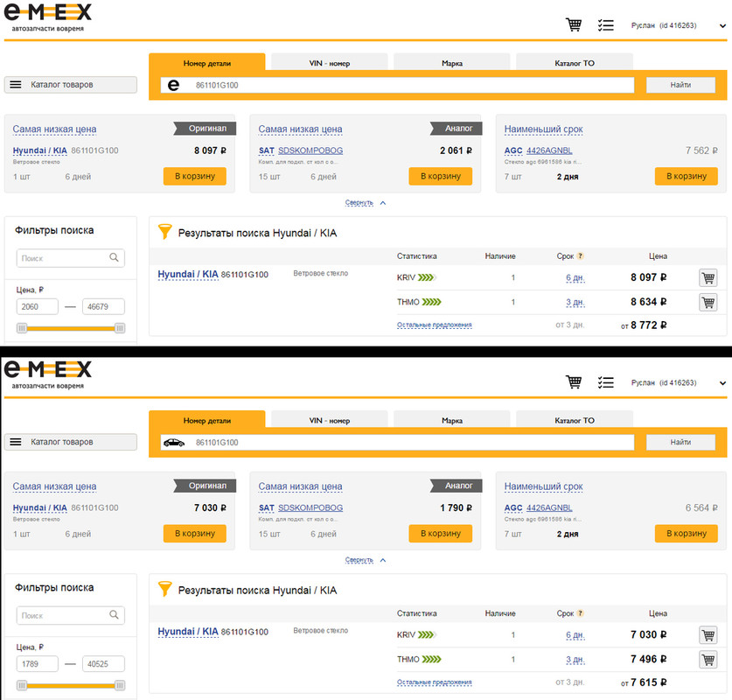Add the 7 030 ₽ KRIV offer via cart icon
This screenshot has width=732, height=700.
pos(708,635)
